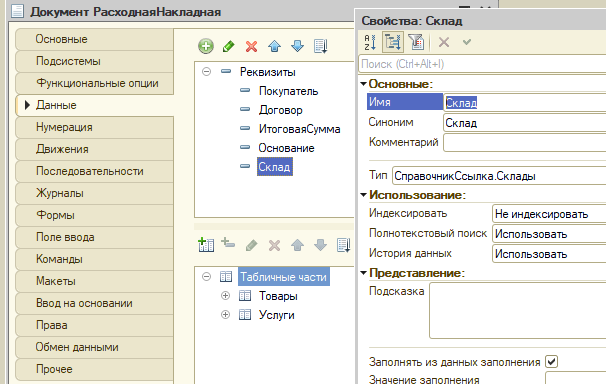
Task: Move the attribute up with the blue arrow
Action: [x=274, y=46]
